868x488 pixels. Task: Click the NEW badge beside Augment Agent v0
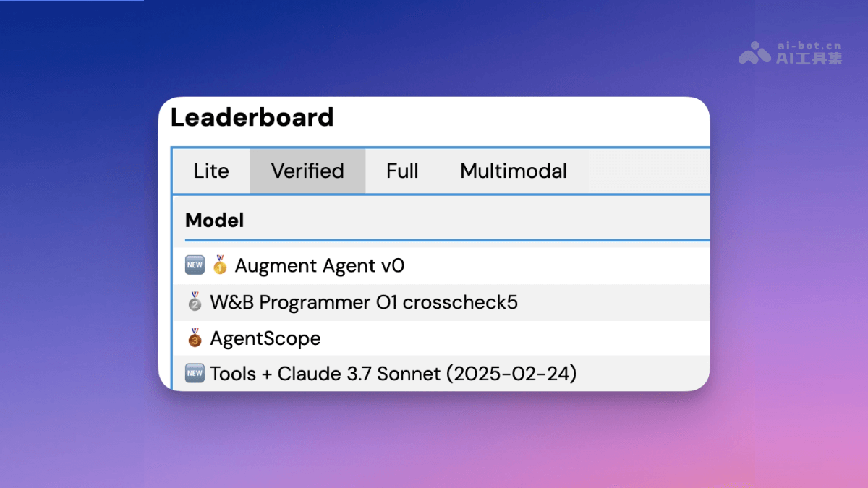(194, 265)
